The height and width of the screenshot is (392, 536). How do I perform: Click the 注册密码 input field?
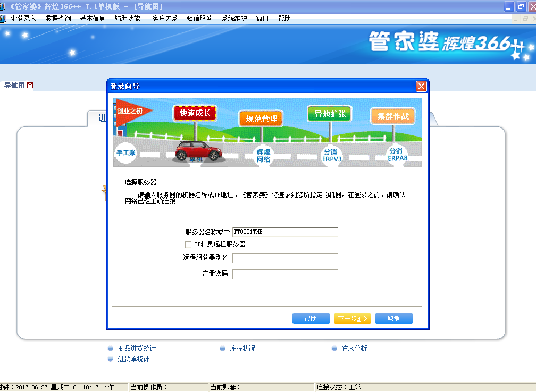285,274
